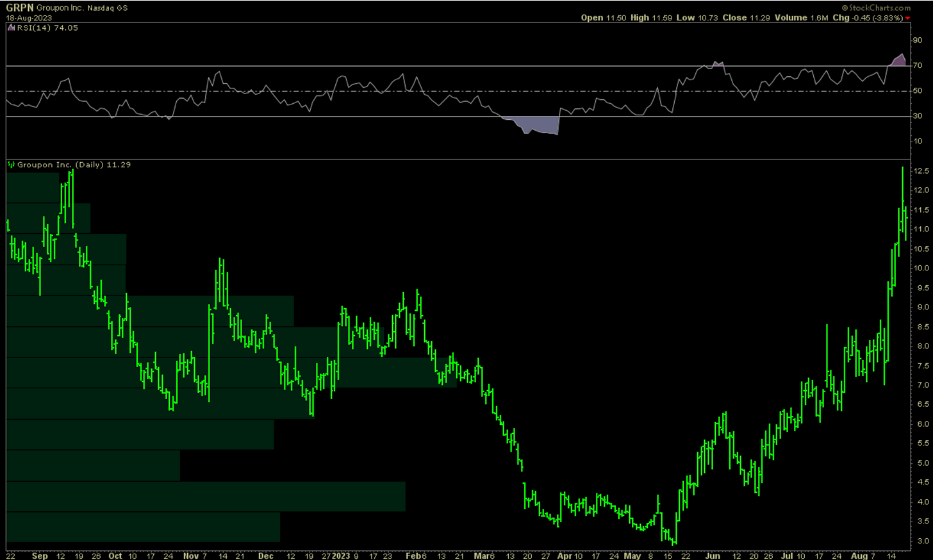Image resolution: width=933 pixels, height=560 pixels.
Task: Click the 9.5 price axis label
Action: (923, 288)
